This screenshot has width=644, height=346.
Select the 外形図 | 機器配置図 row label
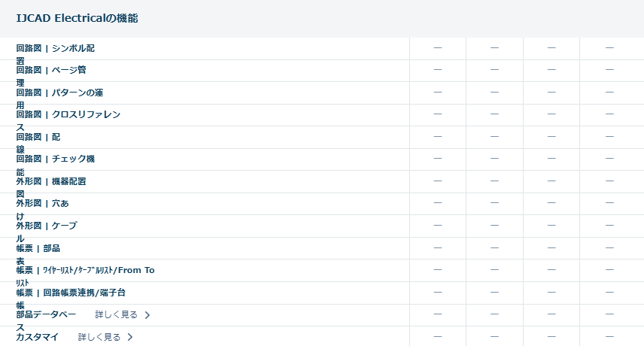56,181
